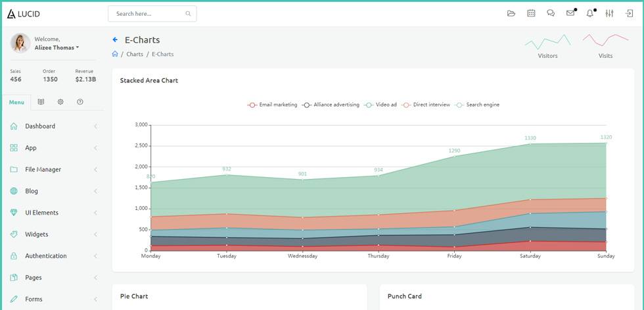
Task: Open the Alizee Thomas user dropdown
Action: (57, 47)
